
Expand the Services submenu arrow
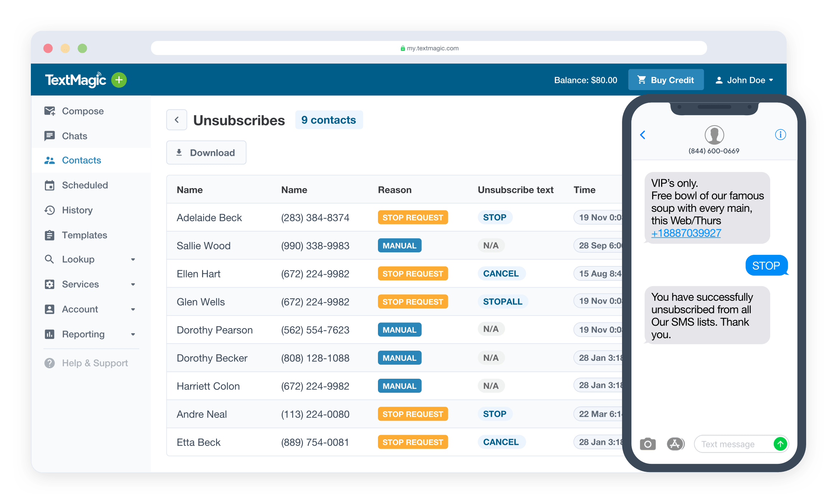click(x=133, y=284)
